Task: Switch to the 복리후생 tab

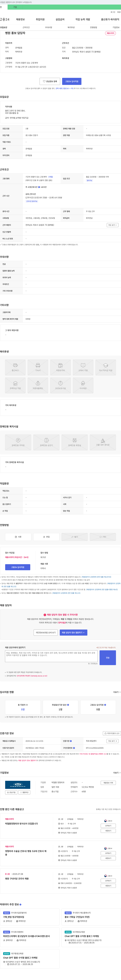Action: (71, 27)
